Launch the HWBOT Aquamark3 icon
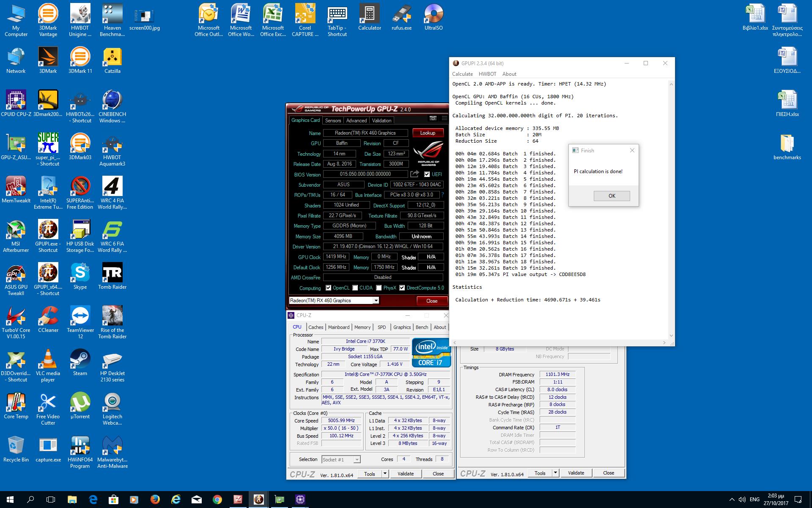The width and height of the screenshot is (812, 508). pyautogui.click(x=112, y=149)
